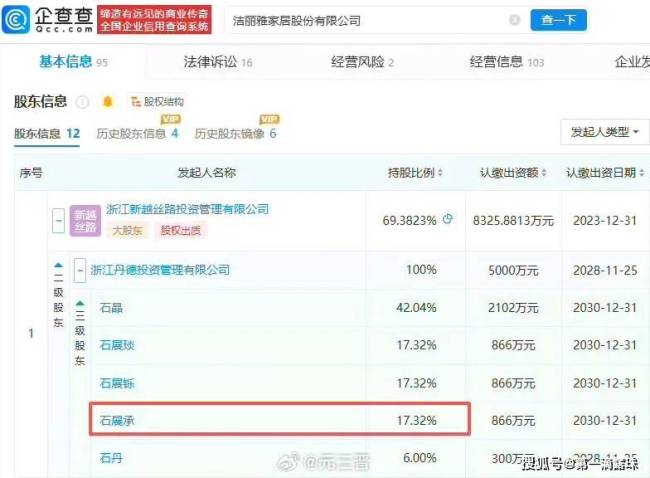Open the 发起人类型 dropdown
Screen dimensions: 650x478
[604, 132]
